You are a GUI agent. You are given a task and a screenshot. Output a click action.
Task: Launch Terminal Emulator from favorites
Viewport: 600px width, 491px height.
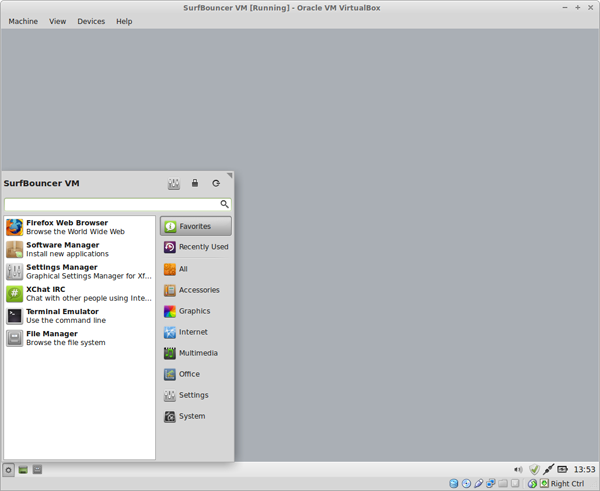point(80,316)
